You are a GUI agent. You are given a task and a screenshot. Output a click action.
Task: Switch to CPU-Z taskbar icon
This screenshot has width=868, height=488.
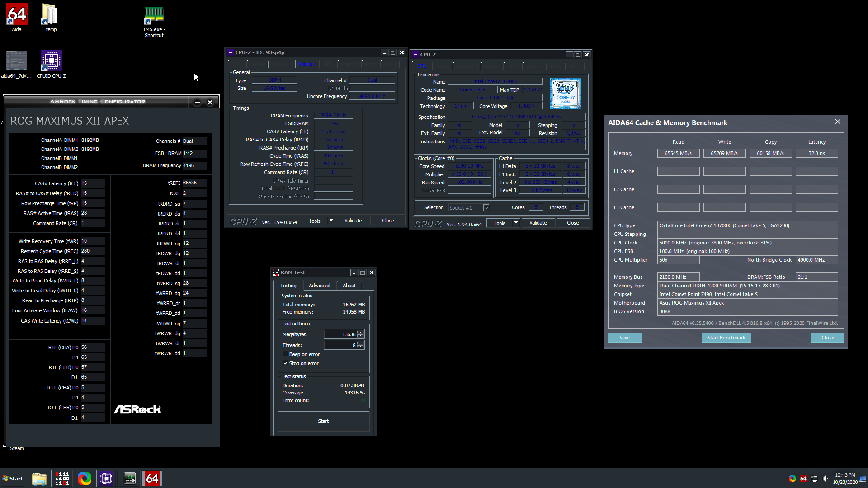107,479
